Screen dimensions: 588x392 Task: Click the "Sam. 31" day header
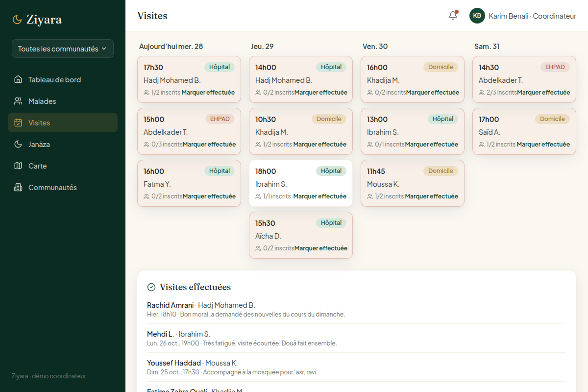(x=487, y=47)
